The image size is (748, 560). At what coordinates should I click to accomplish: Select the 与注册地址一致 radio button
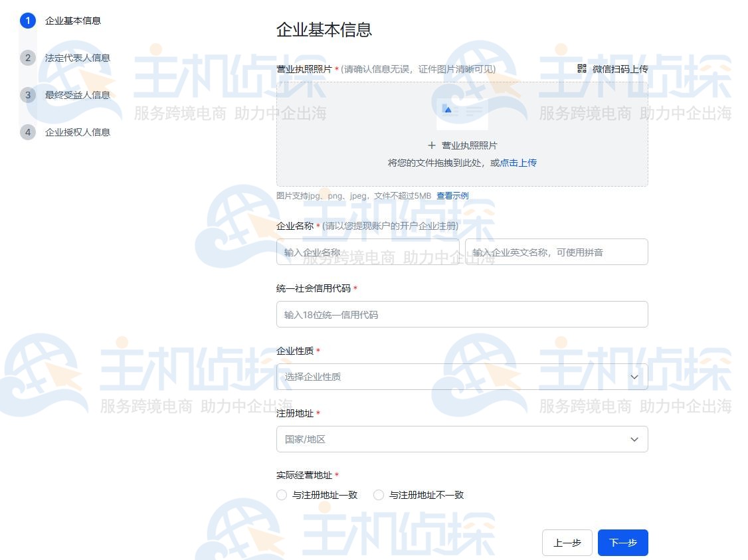281,494
